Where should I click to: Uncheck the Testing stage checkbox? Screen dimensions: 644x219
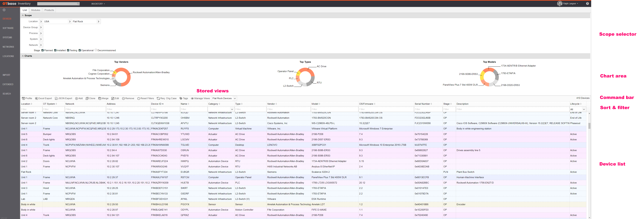pos(68,50)
